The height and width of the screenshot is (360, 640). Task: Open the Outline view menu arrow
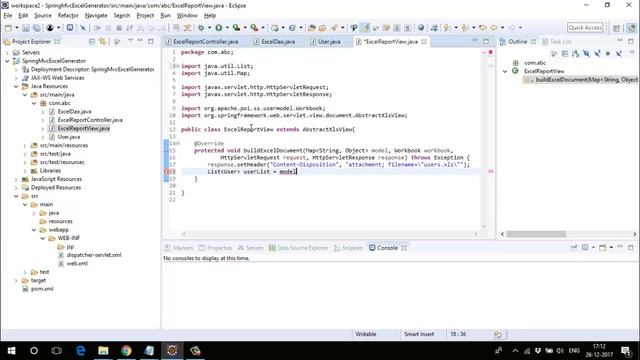coord(631,53)
